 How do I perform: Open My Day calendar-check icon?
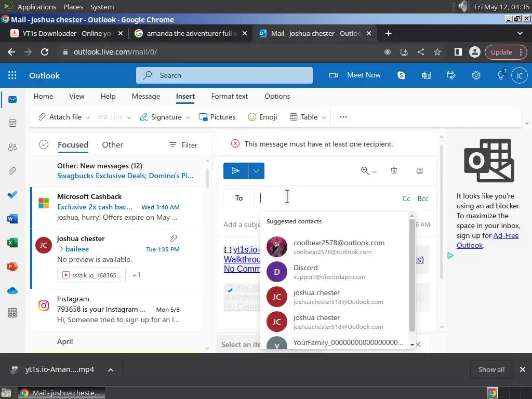click(451, 75)
